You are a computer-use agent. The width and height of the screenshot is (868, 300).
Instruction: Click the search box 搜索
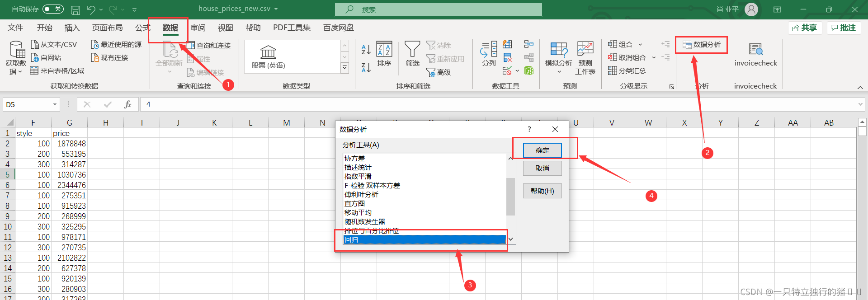pyautogui.click(x=438, y=9)
